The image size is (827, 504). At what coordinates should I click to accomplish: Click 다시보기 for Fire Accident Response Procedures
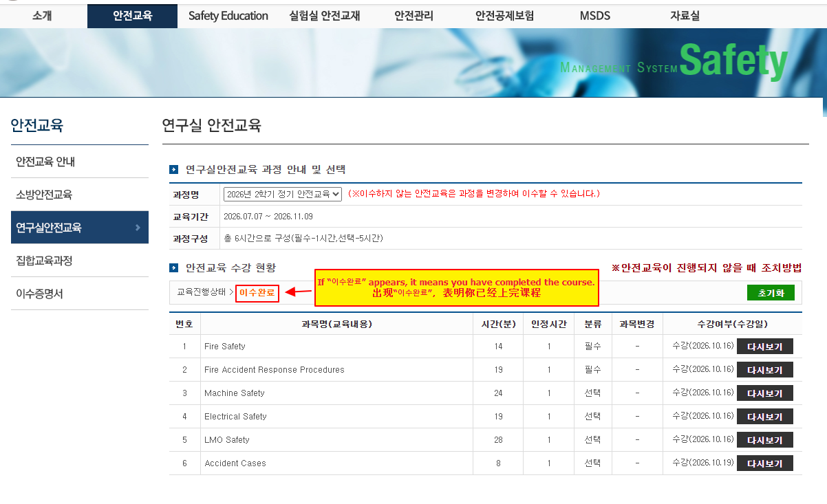tap(765, 370)
